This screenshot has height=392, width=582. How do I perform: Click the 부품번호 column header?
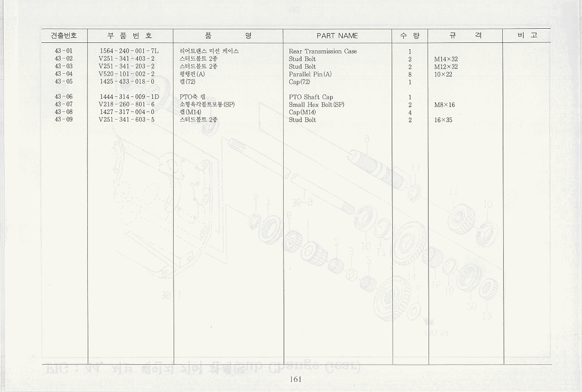(130, 36)
